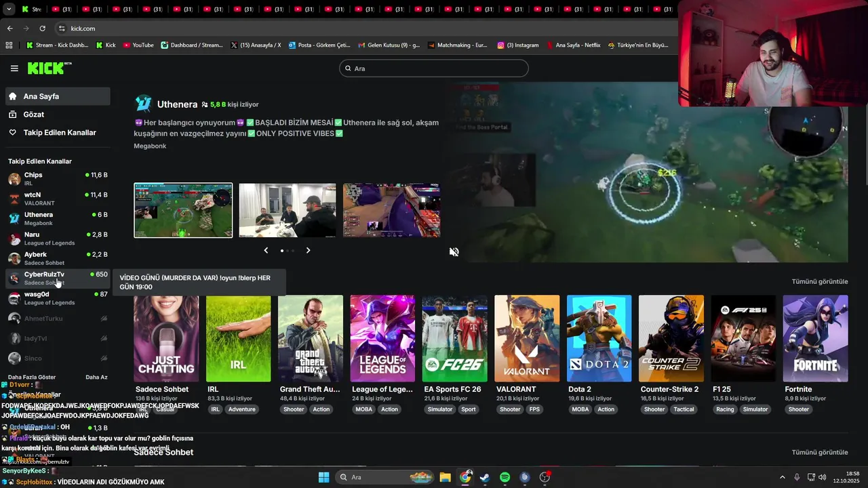The height and width of the screenshot is (488, 868).
Task: Open the hamburger sidebar menu
Action: tap(14, 68)
